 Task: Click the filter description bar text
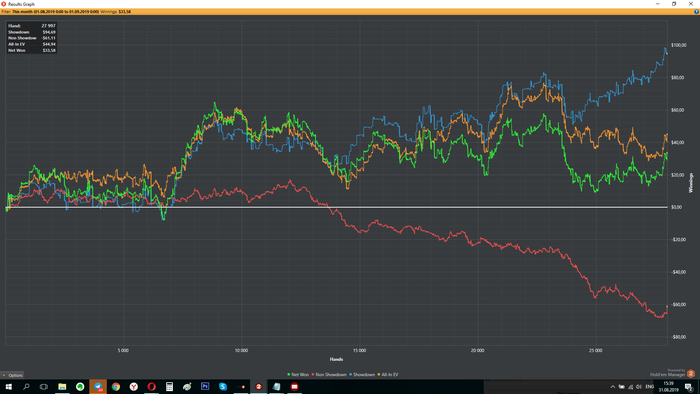[66, 12]
